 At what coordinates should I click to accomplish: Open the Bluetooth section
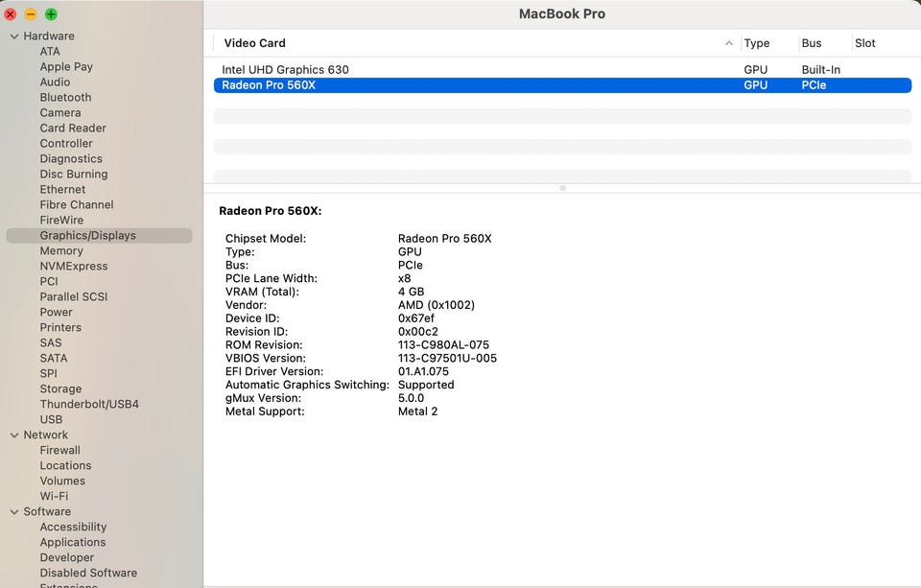66,98
